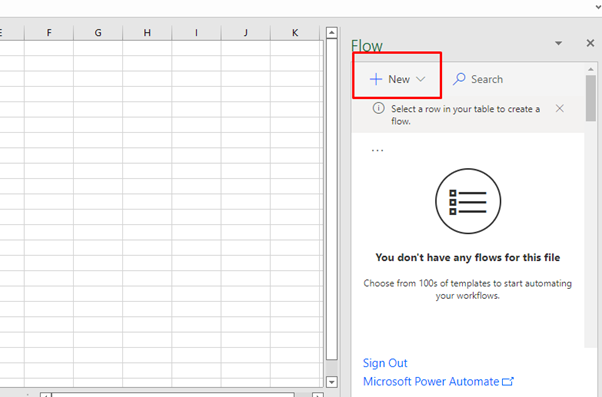This screenshot has width=602, height=397.
Task: Click the Sign Out link
Action: (x=385, y=363)
